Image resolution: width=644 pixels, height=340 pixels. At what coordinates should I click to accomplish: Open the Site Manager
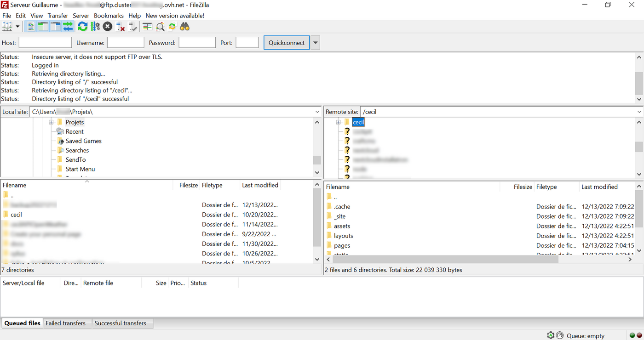[7, 26]
